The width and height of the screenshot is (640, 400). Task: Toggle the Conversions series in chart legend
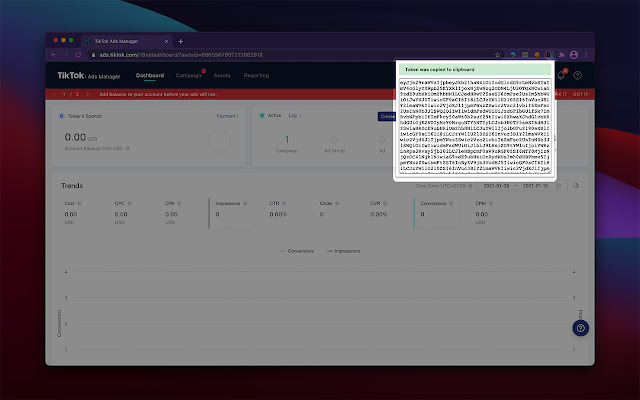coord(297,251)
